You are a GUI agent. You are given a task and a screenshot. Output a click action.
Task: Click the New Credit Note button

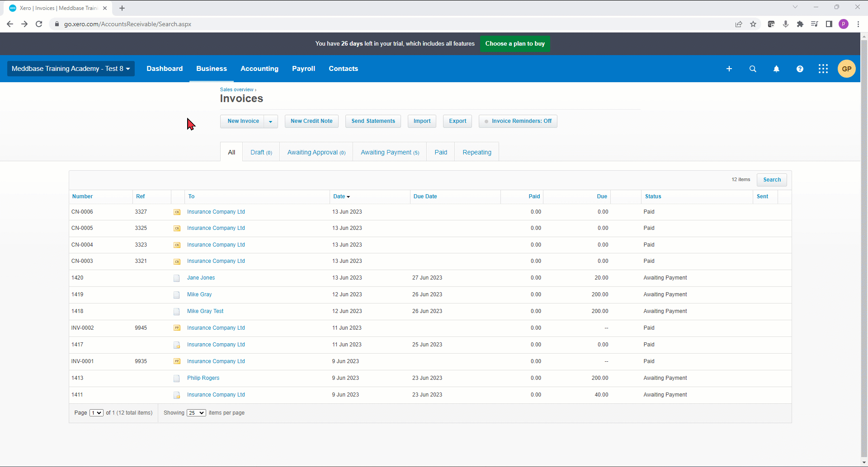click(311, 121)
